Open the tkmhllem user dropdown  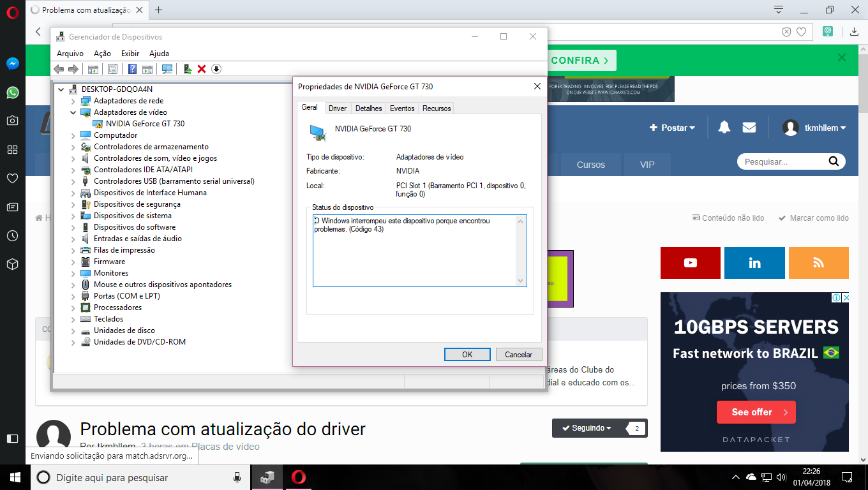click(814, 128)
